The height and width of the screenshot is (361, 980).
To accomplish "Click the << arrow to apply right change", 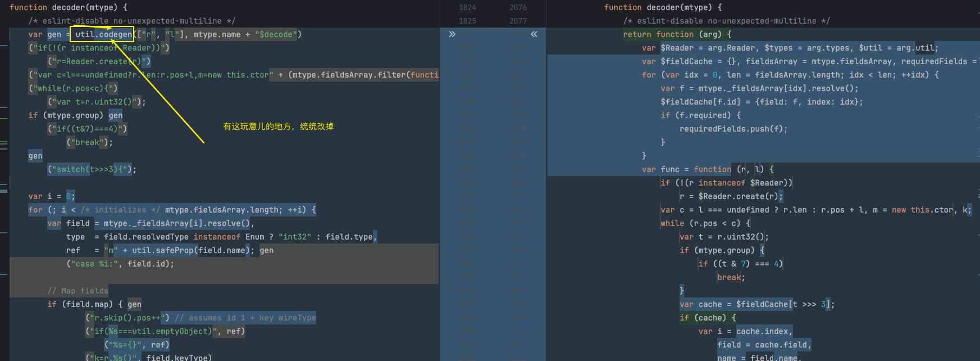I will [x=534, y=34].
